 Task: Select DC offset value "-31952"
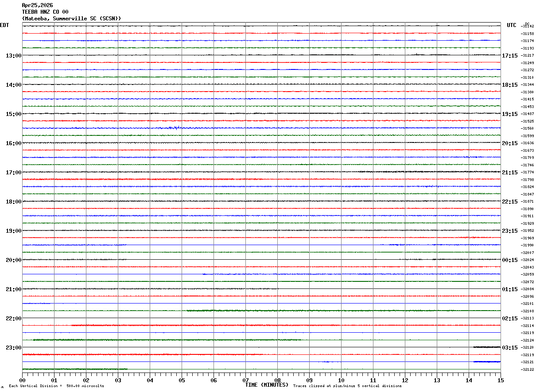[x=528, y=231]
